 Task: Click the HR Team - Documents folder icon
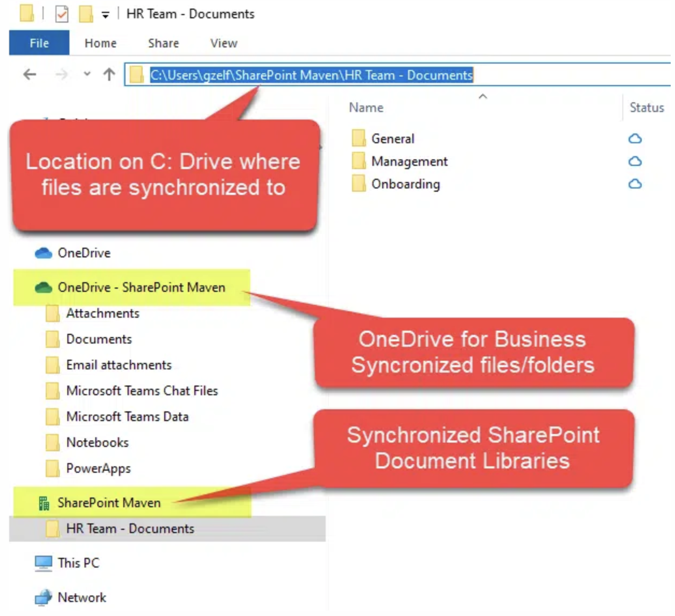coord(52,529)
